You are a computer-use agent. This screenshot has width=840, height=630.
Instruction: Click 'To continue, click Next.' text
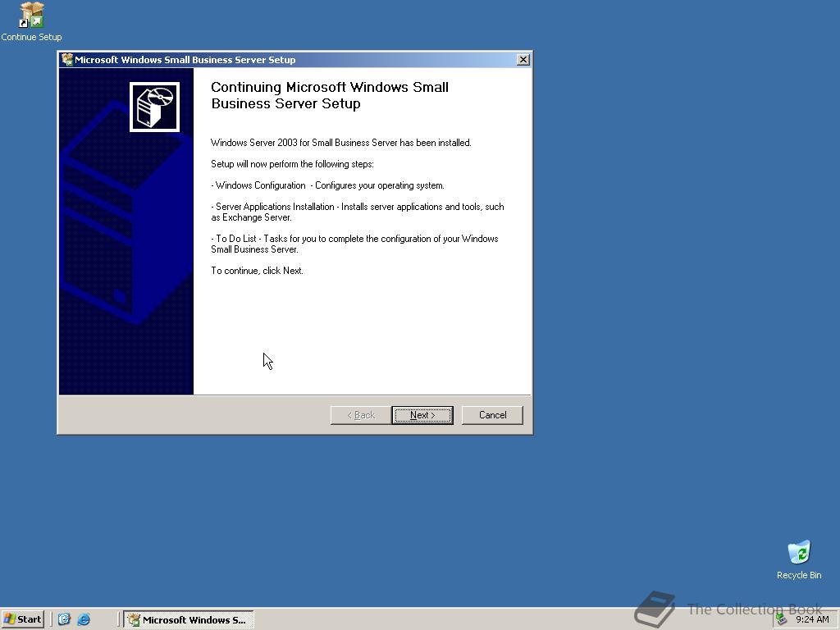[257, 271]
